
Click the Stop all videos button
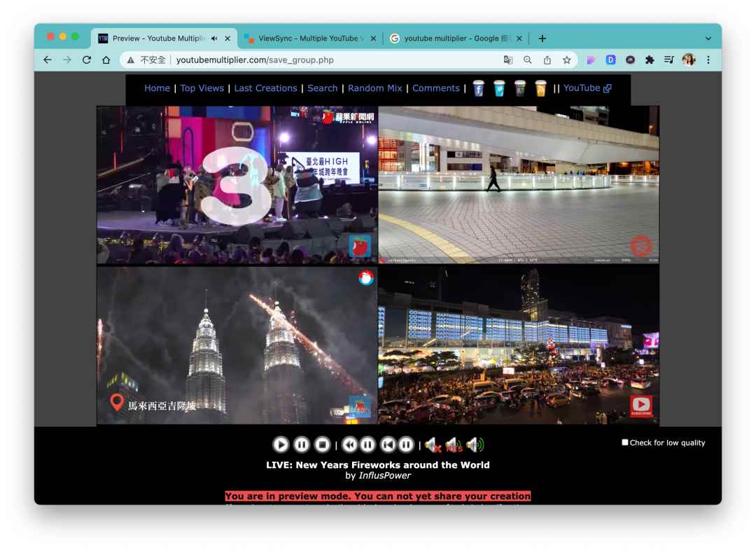322,444
